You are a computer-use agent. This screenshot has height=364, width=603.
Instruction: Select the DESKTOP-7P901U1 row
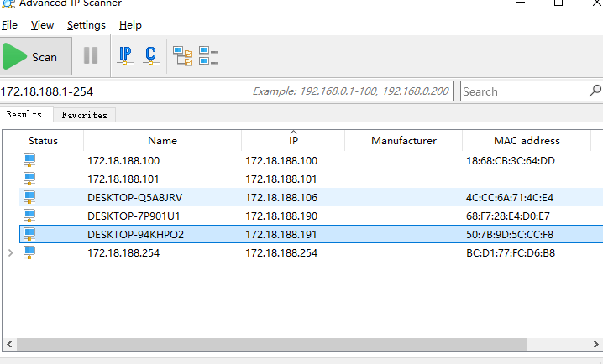click(135, 216)
